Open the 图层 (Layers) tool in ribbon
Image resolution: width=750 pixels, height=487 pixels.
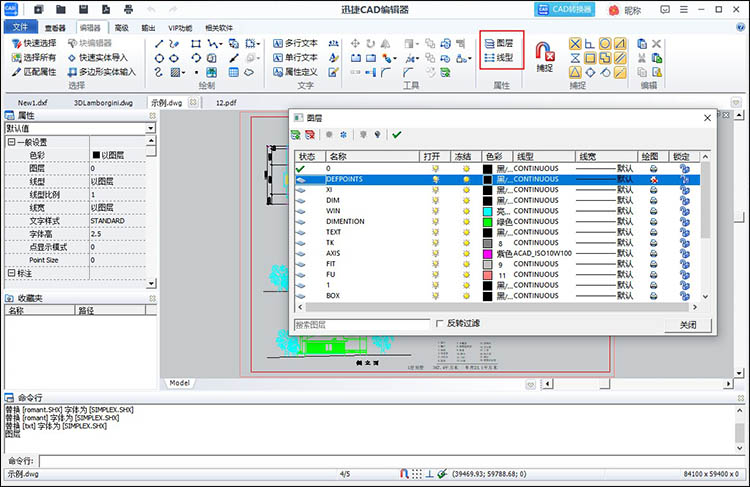point(498,44)
